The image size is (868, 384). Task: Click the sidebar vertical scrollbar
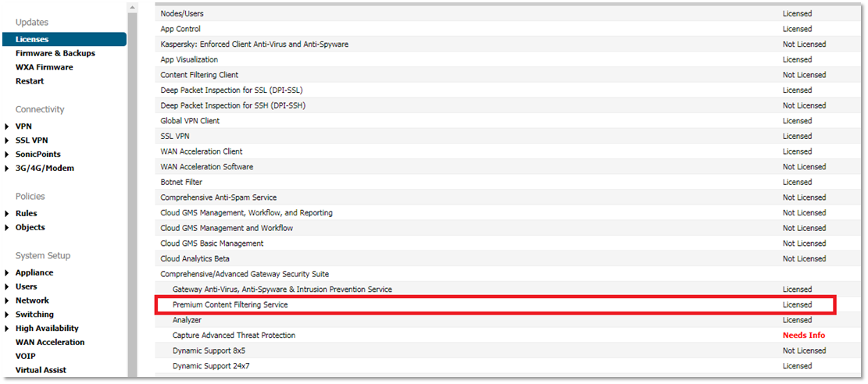132,194
